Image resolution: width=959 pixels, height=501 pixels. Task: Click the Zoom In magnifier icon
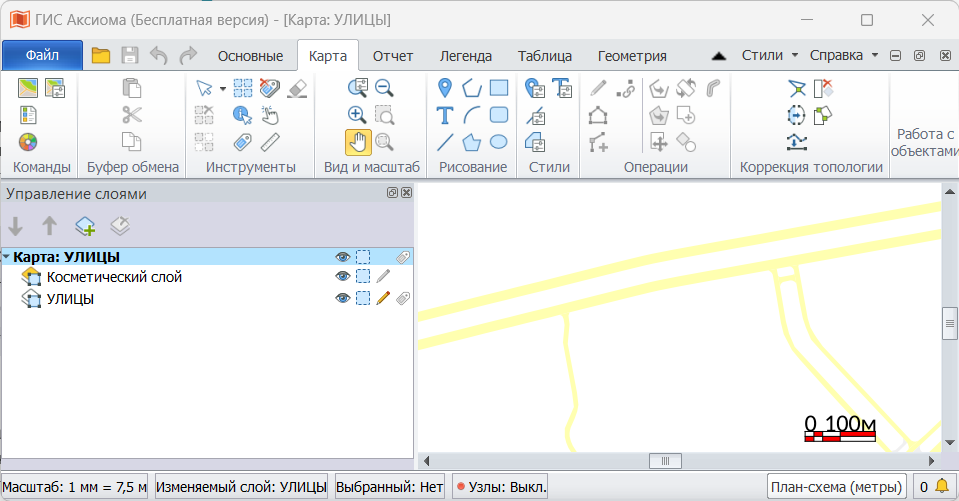click(x=358, y=114)
